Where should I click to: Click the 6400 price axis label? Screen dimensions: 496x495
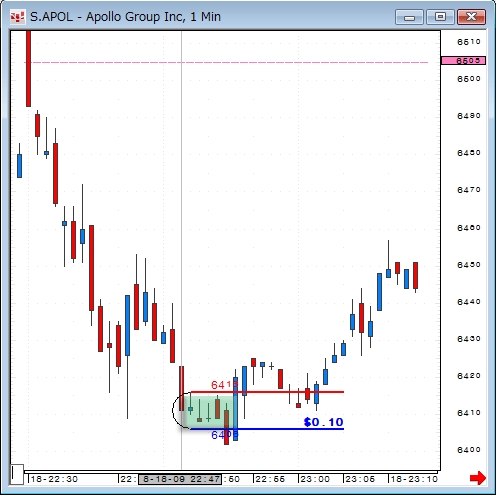(469, 450)
